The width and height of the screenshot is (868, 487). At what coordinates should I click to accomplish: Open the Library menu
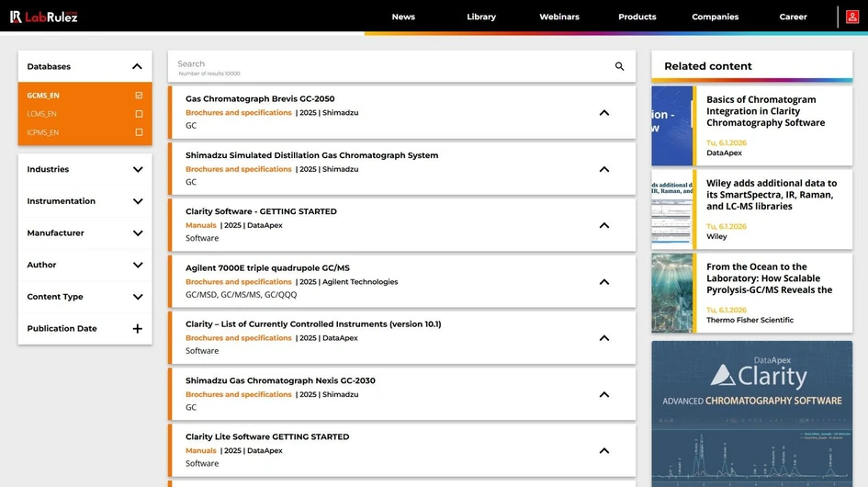point(481,17)
